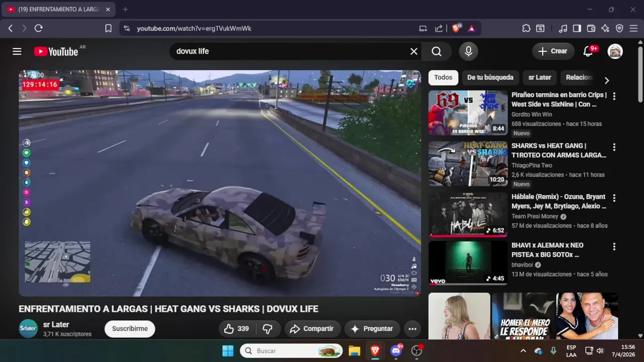Visit 'Gordito Win Win' channel
This screenshot has width=644, height=362.
(x=532, y=115)
